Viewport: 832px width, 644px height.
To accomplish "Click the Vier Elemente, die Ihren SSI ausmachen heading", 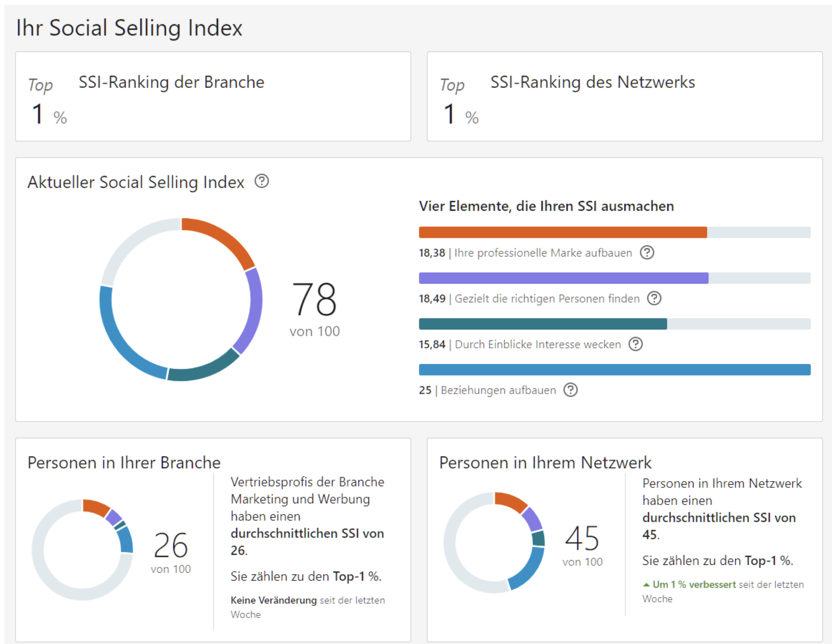I will tap(546, 206).
